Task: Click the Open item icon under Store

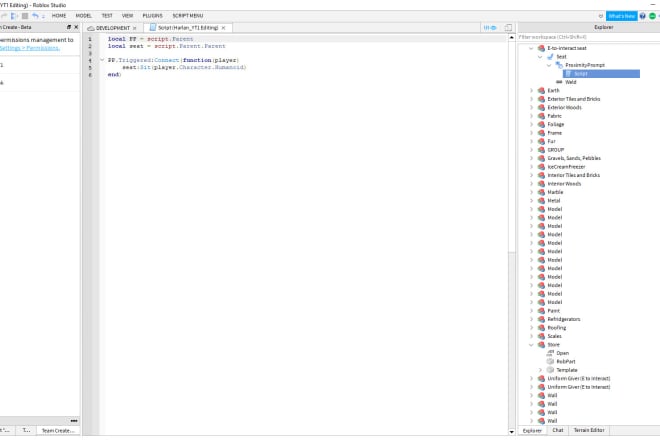Action: coord(550,353)
